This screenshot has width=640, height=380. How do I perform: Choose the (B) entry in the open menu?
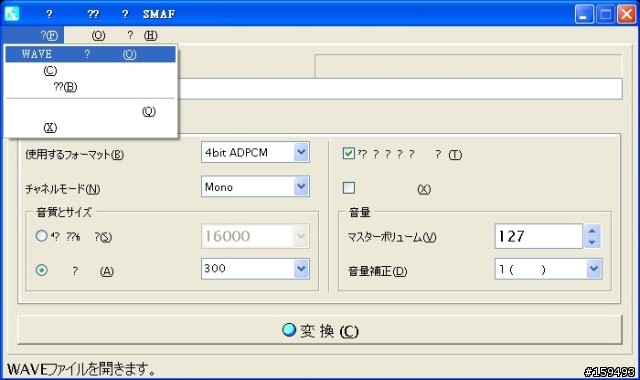click(x=90, y=87)
